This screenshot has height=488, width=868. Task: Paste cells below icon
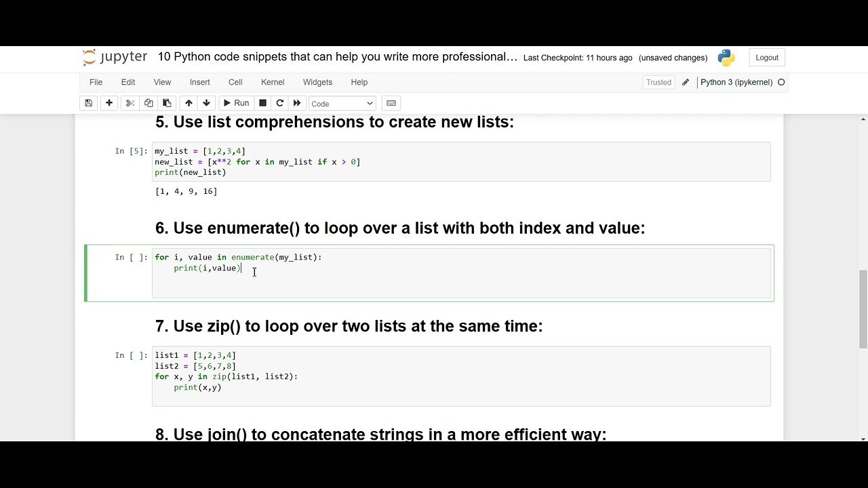tap(167, 103)
